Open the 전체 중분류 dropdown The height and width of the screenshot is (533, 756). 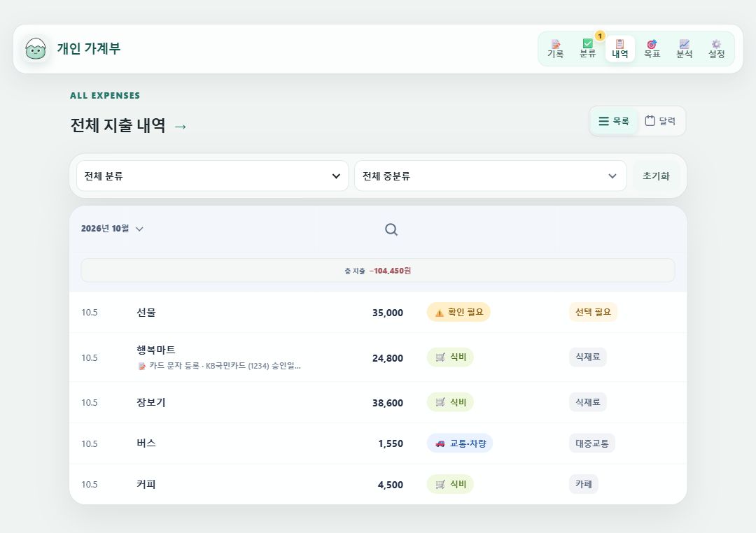pos(490,176)
